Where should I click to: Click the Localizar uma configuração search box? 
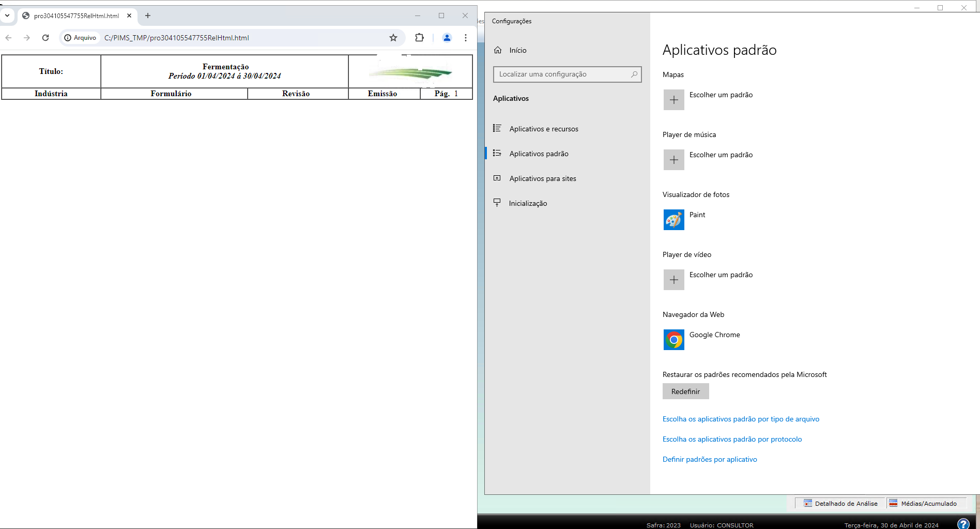[567, 74]
